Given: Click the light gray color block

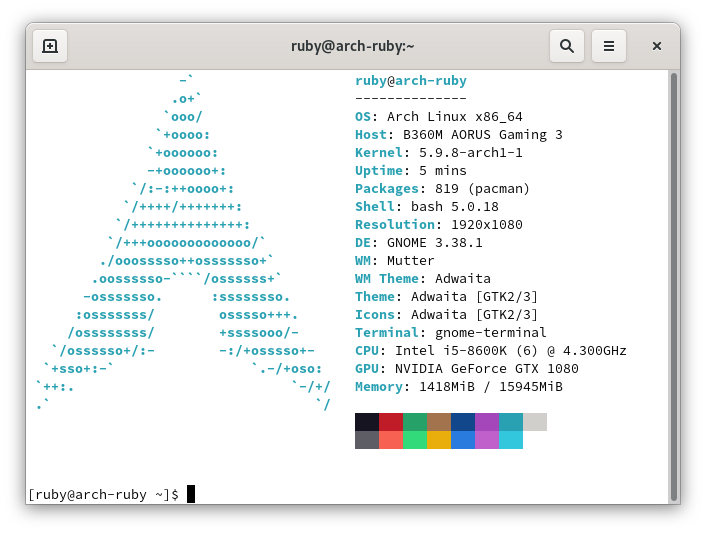Looking at the screenshot, I should coord(535,422).
